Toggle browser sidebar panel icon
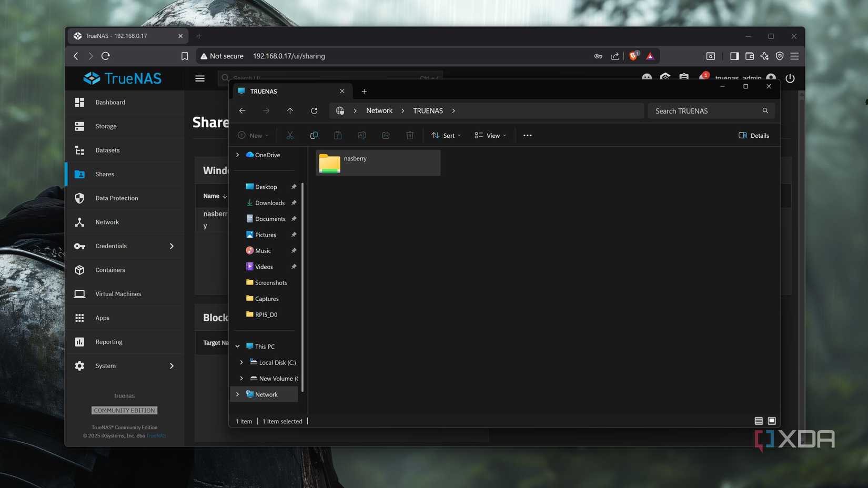Viewport: 868px width, 488px height. 734,56
